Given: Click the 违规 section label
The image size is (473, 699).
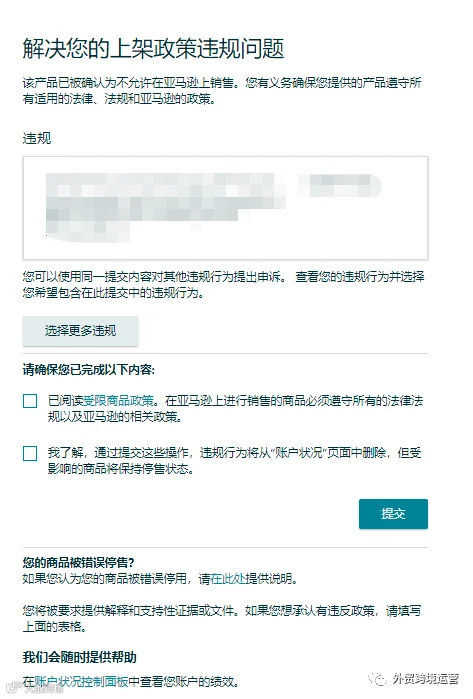Looking at the screenshot, I should point(37,138).
